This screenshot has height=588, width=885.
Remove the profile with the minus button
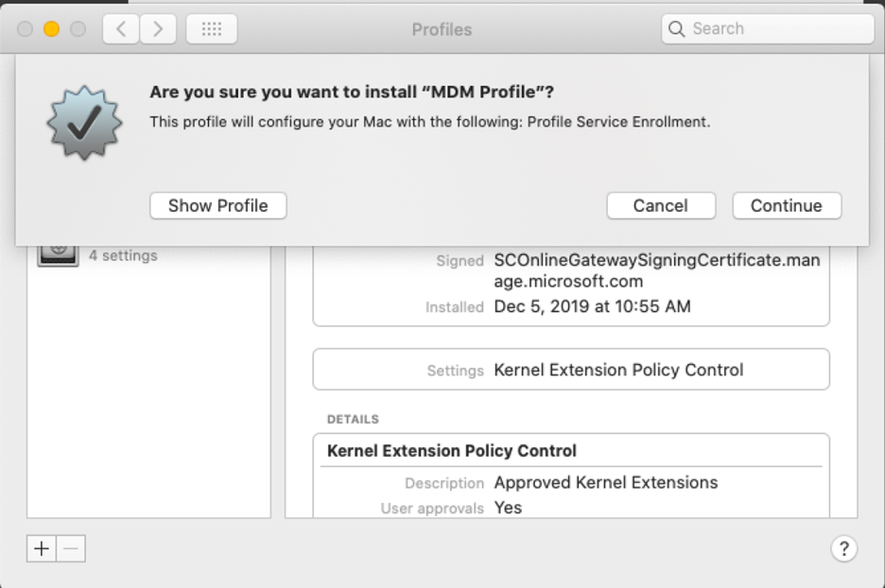click(x=71, y=548)
